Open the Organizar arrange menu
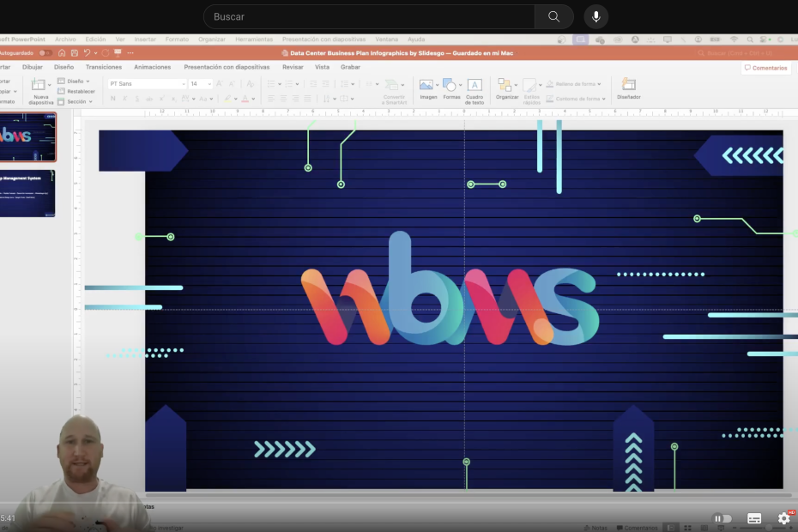The width and height of the screenshot is (798, 532). (507, 89)
